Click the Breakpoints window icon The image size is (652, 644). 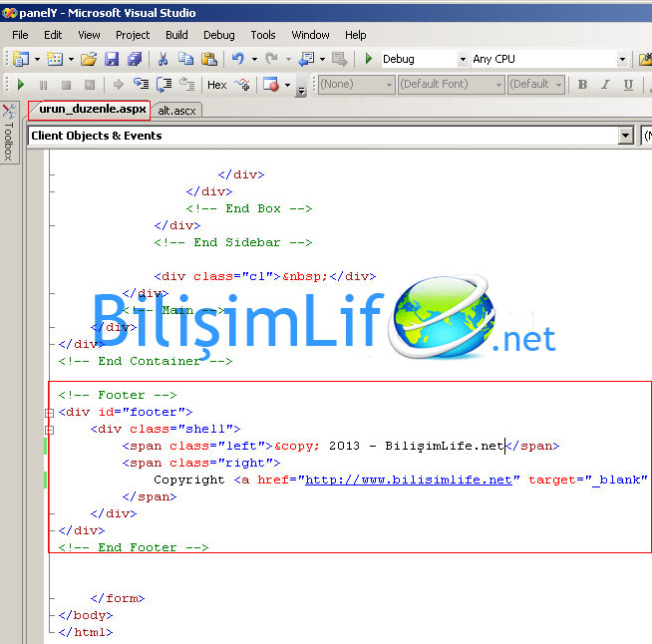point(271,85)
